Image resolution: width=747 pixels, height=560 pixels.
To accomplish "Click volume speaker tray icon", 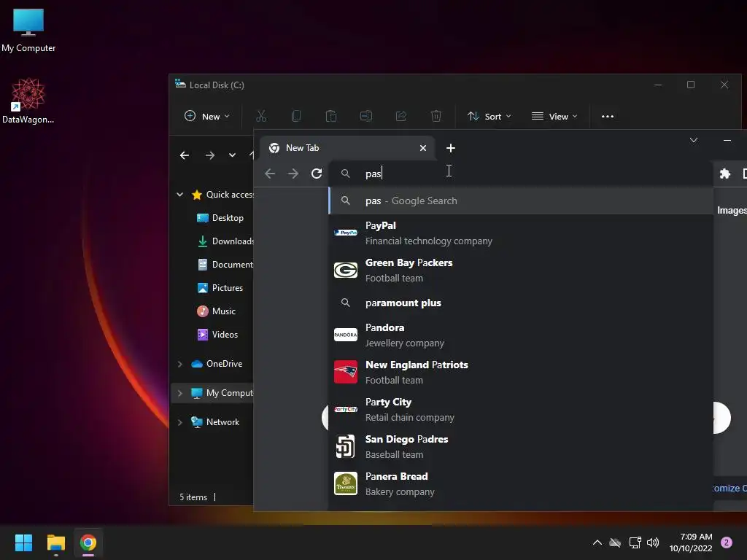I will coord(653,542).
